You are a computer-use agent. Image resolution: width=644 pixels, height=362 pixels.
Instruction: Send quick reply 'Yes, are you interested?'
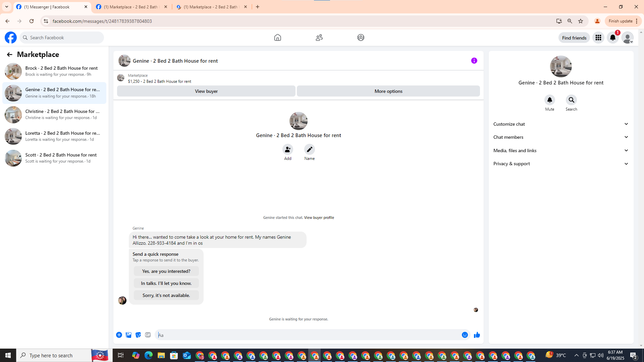166,271
